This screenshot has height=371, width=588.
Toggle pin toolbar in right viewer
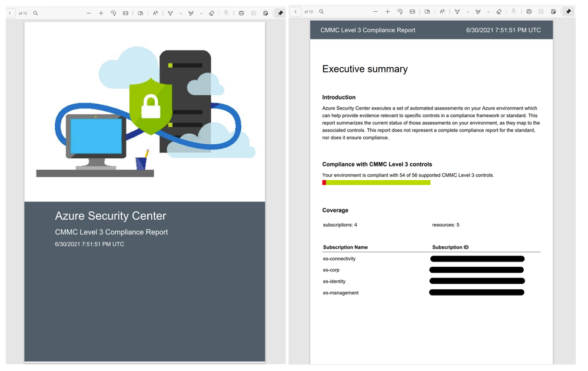click(569, 12)
